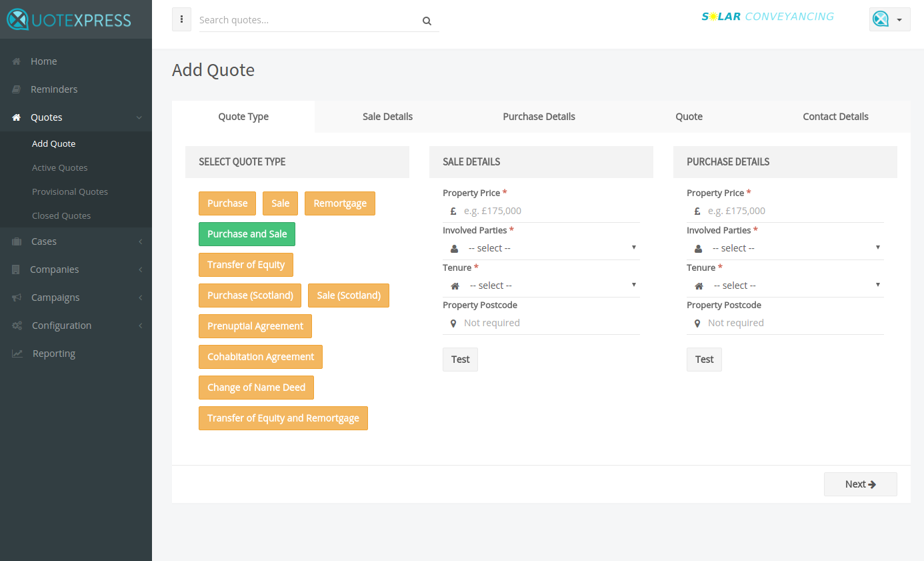The width and height of the screenshot is (924, 561).
Task: Click the Reporting chart icon
Action: [x=17, y=354]
